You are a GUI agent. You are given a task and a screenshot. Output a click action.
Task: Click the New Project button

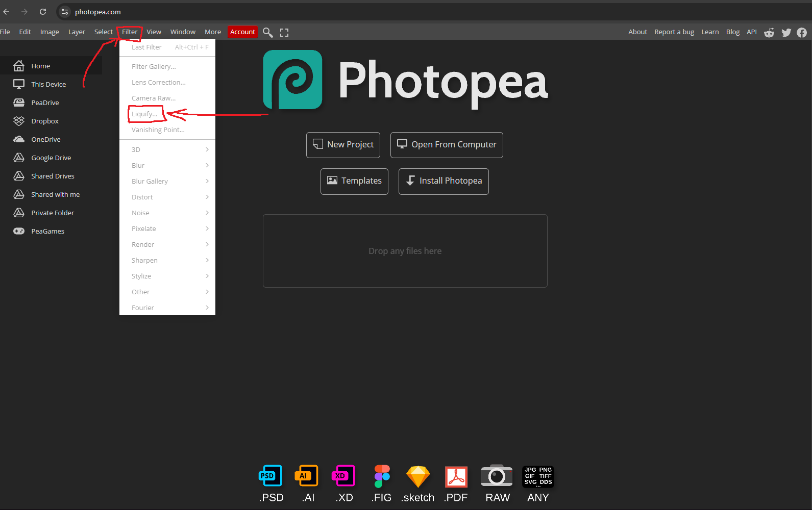click(x=343, y=145)
